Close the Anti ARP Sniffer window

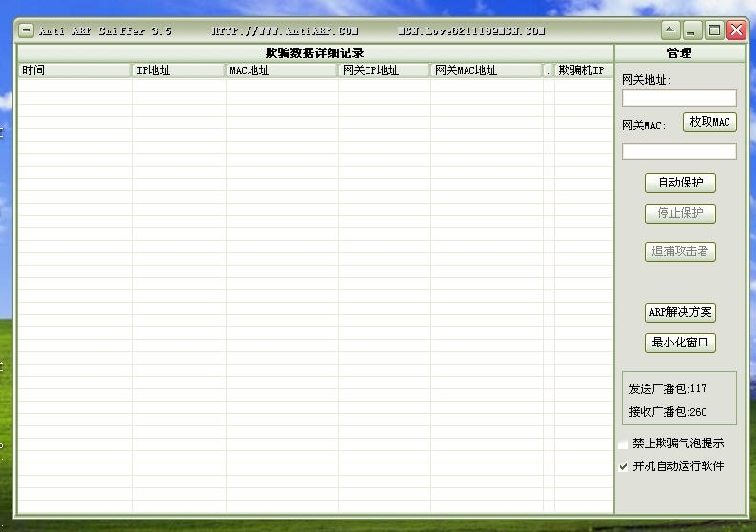pos(736,30)
